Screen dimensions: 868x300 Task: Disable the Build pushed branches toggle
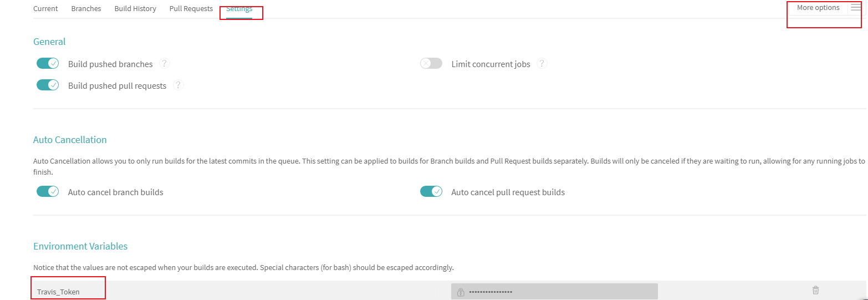point(48,64)
